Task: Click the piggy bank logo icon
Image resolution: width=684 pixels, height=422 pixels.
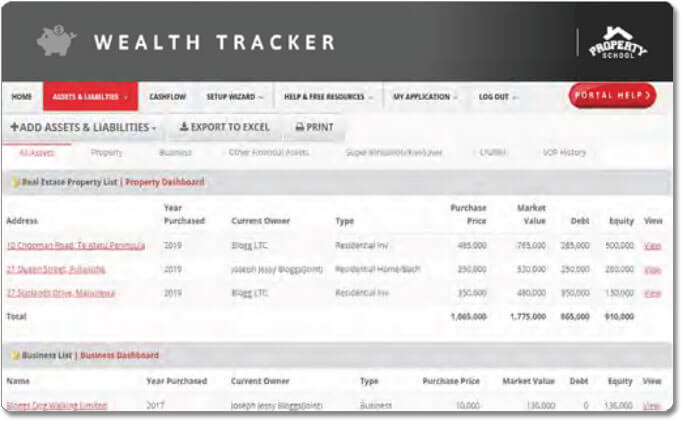Action: [x=56, y=41]
